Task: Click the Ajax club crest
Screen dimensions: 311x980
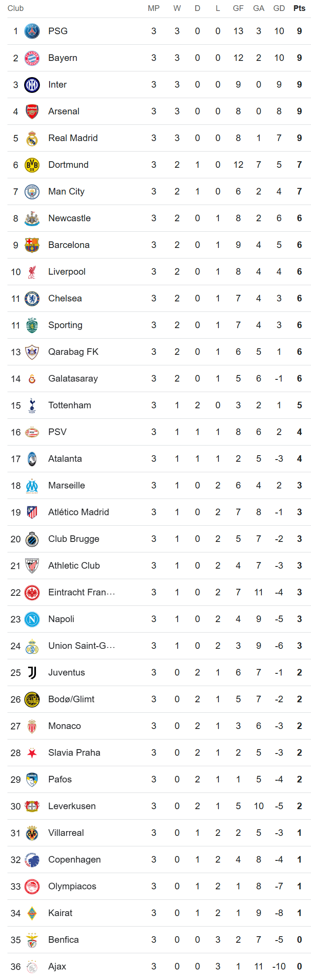Action: click(32, 966)
